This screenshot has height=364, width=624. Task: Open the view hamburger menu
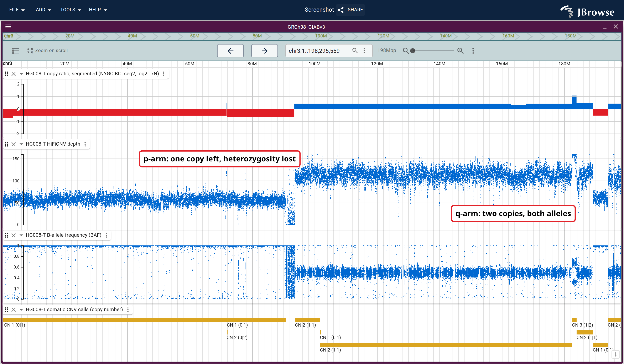click(8, 26)
